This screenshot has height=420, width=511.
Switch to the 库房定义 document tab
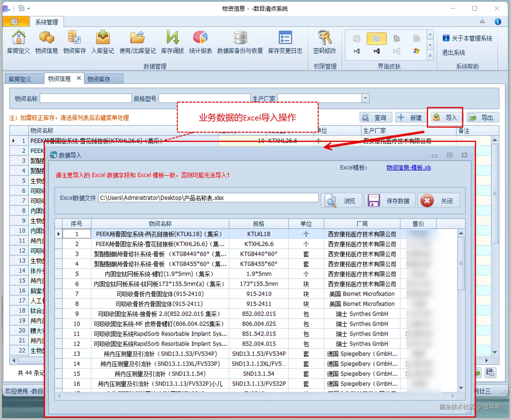tap(20, 79)
